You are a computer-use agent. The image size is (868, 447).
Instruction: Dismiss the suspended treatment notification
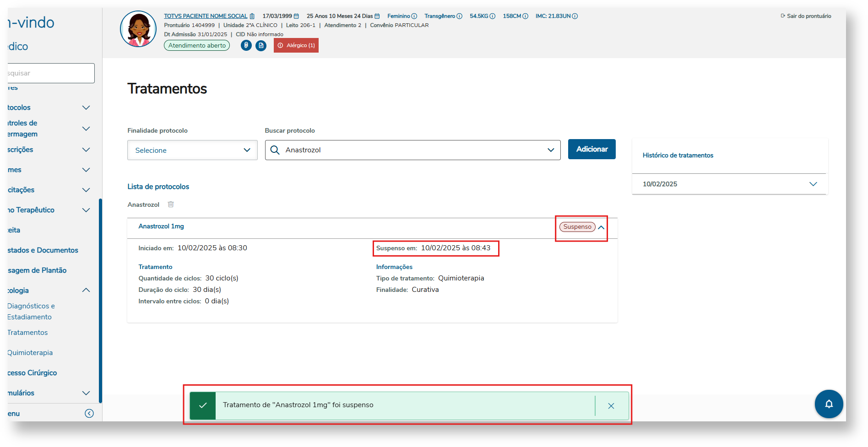click(611, 406)
